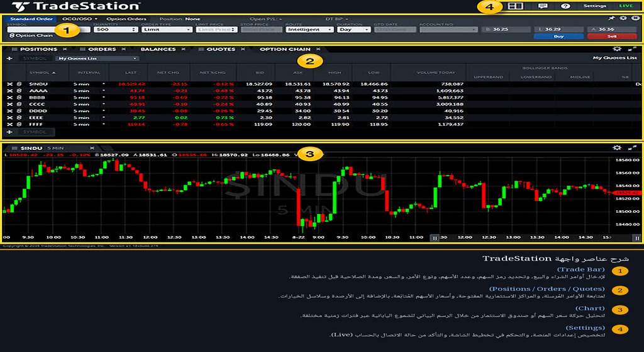Open the Order Type Limit dropdown
Screen dimensions: 644x352
point(167,30)
